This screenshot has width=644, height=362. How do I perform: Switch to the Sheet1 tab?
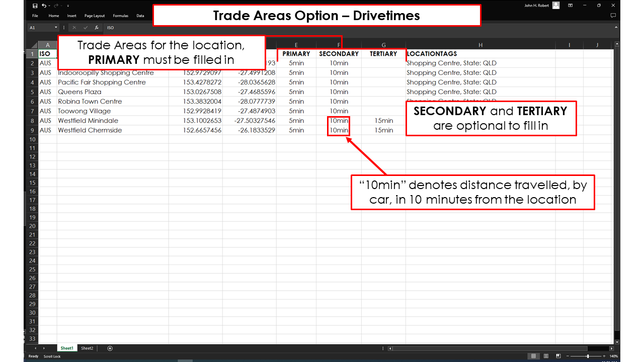click(67, 348)
